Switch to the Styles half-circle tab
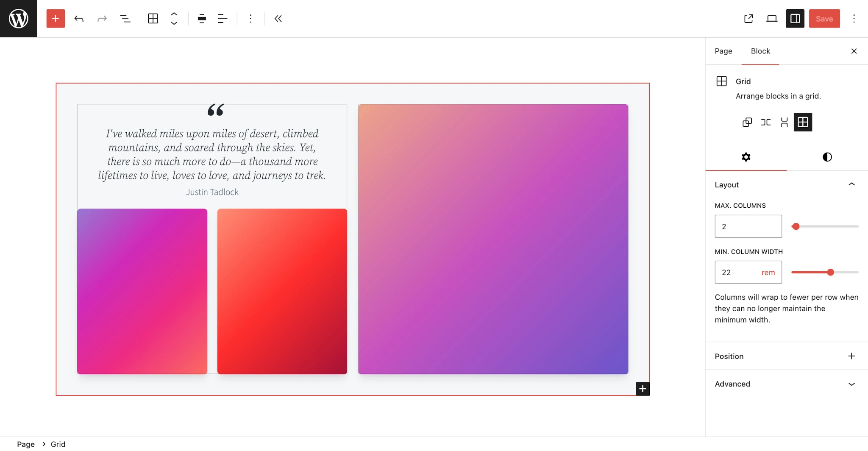868x451 pixels. click(827, 157)
